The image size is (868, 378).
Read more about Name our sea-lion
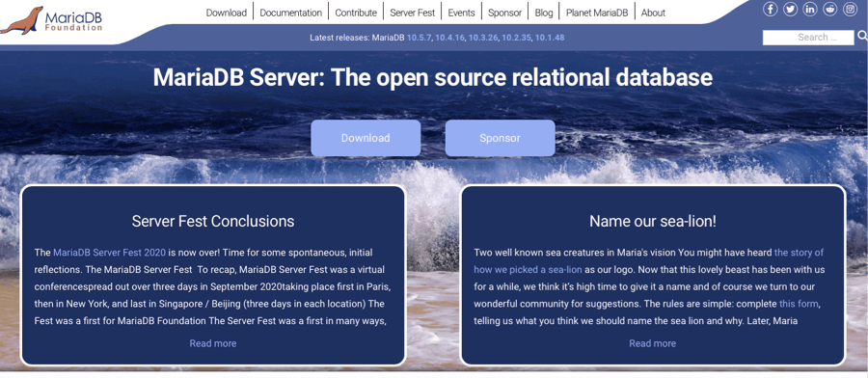[x=653, y=343]
